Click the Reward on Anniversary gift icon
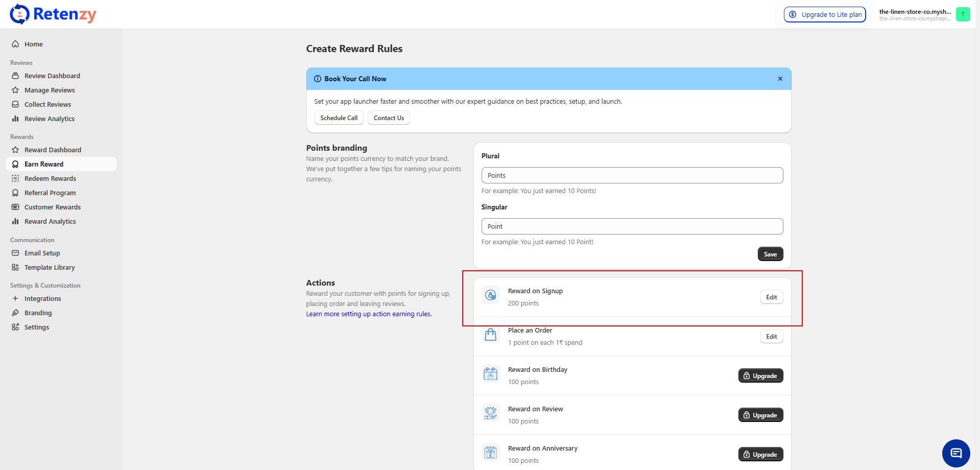Image resolution: width=980 pixels, height=470 pixels. pyautogui.click(x=490, y=453)
